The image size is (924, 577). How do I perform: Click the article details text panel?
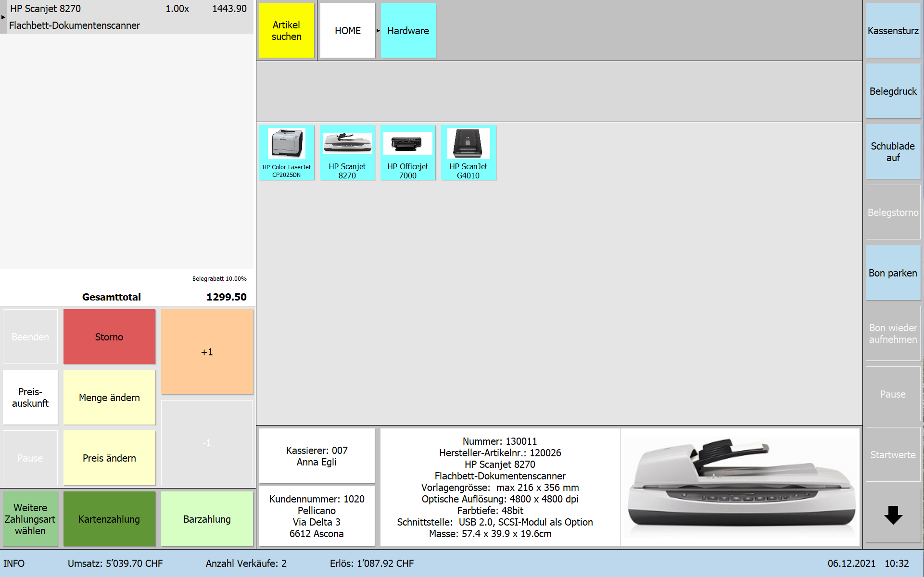click(x=500, y=487)
